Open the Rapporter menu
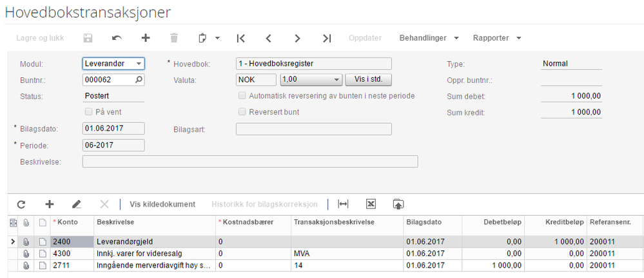 click(496, 39)
